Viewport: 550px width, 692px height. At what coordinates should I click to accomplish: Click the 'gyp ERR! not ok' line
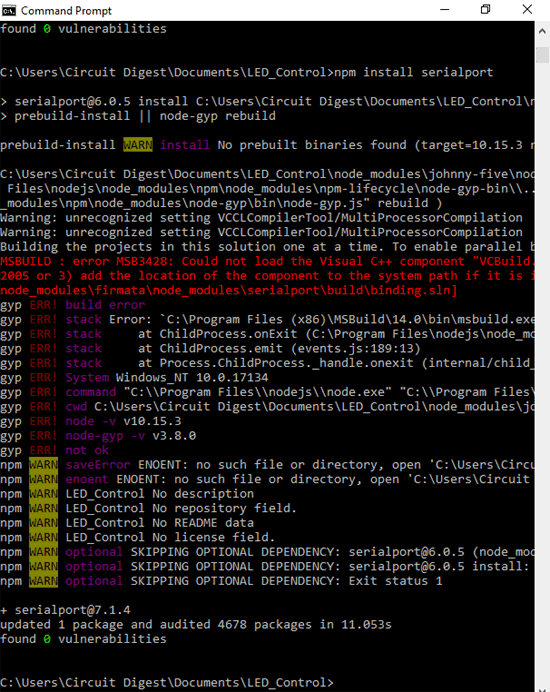tap(54, 451)
